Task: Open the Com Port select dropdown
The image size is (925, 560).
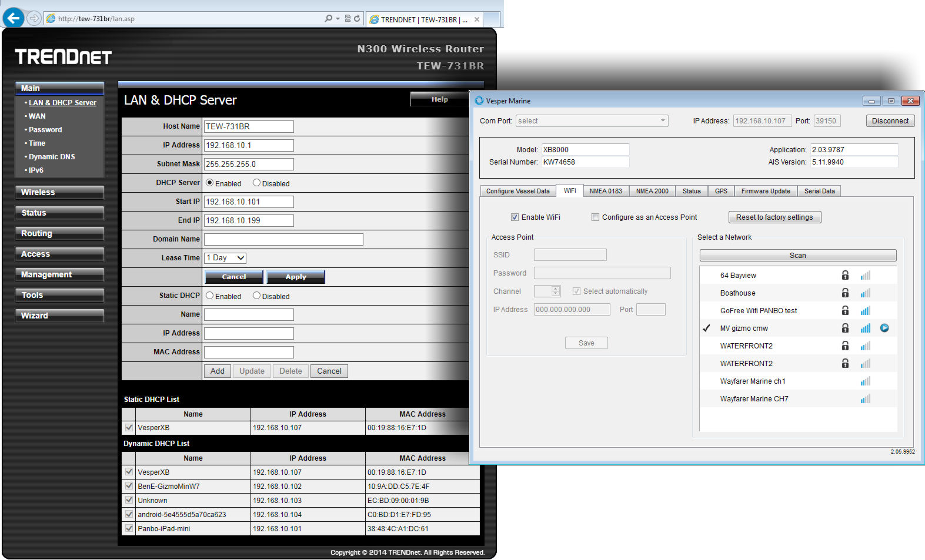Action: click(x=592, y=121)
